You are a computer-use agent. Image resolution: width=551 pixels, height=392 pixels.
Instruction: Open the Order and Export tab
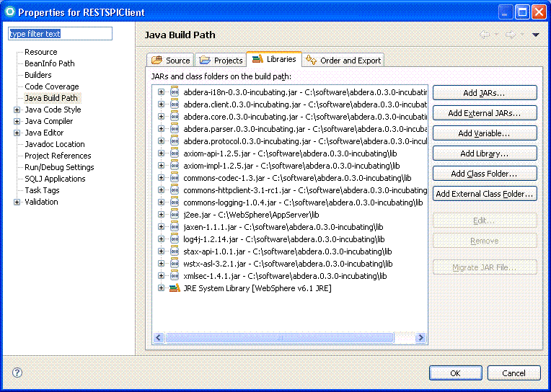[x=343, y=60]
